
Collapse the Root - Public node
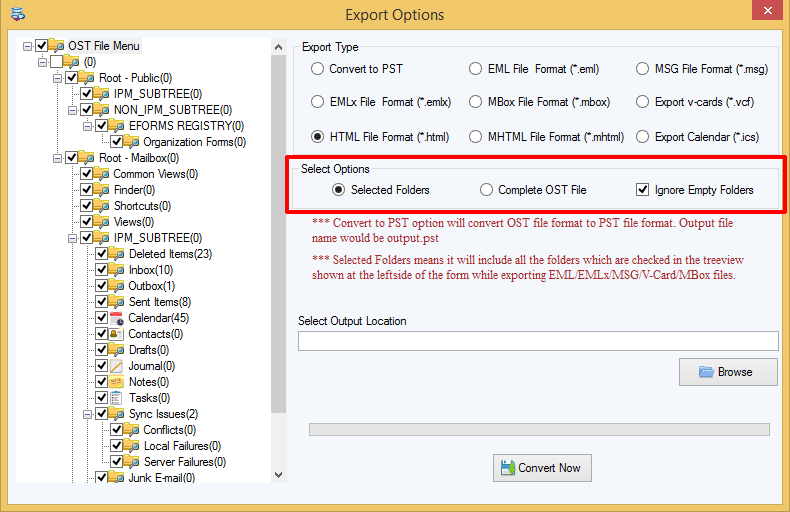(x=57, y=78)
